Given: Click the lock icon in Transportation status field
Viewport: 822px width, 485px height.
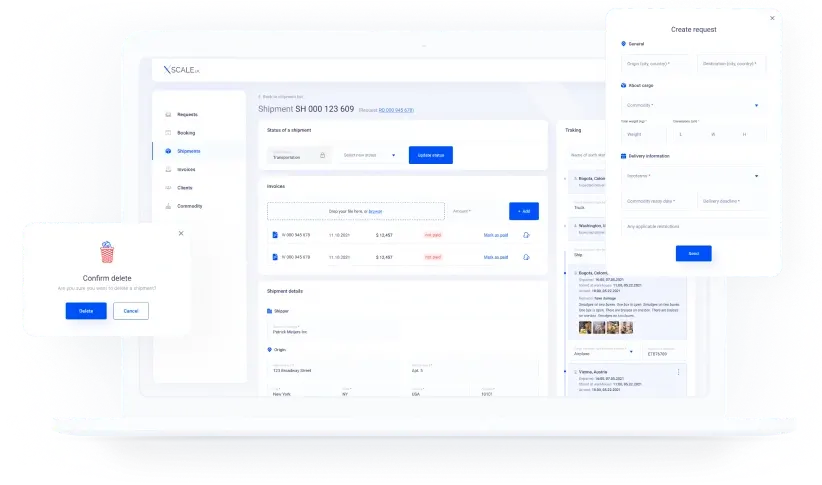Looking at the screenshot, I should [x=322, y=155].
